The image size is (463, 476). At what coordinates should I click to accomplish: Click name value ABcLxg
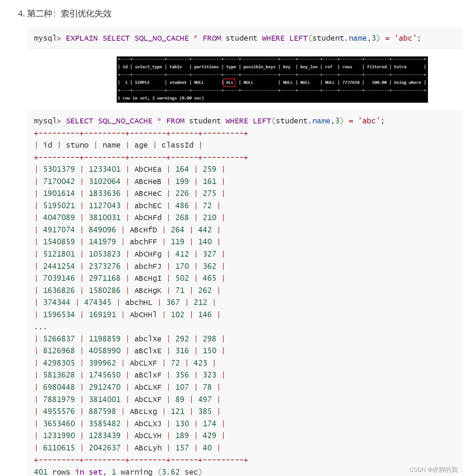click(x=143, y=412)
